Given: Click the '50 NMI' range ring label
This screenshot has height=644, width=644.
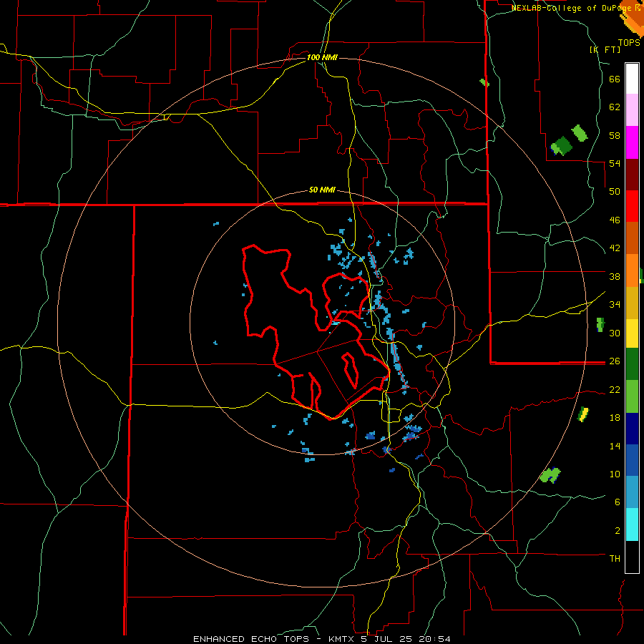Looking at the screenshot, I should pos(322,190).
